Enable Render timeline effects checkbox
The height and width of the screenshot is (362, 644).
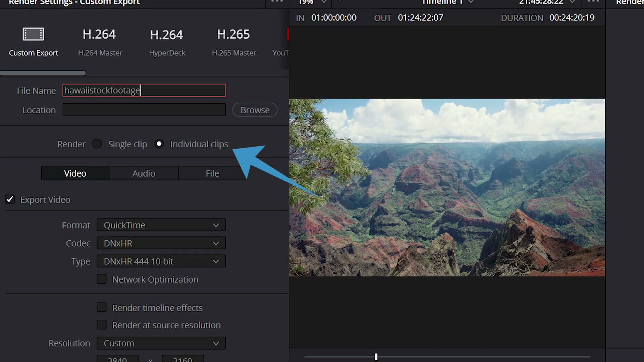(x=102, y=307)
